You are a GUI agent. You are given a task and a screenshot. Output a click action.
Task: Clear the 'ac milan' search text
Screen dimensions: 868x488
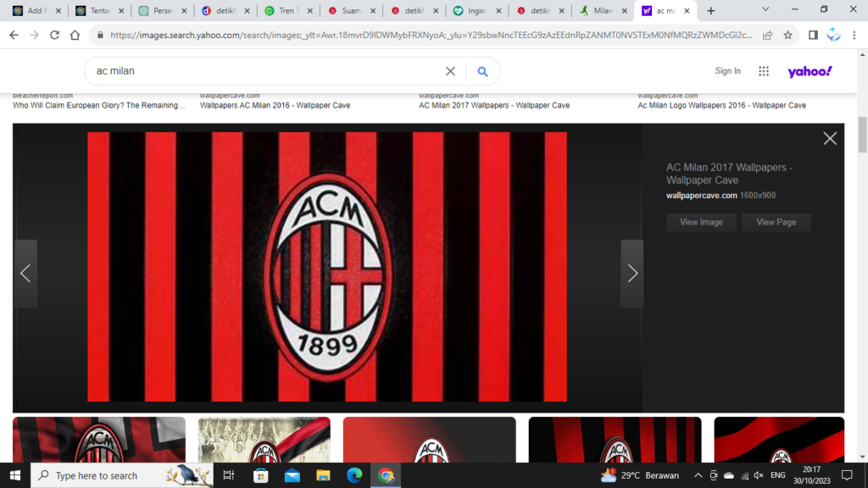tap(450, 71)
